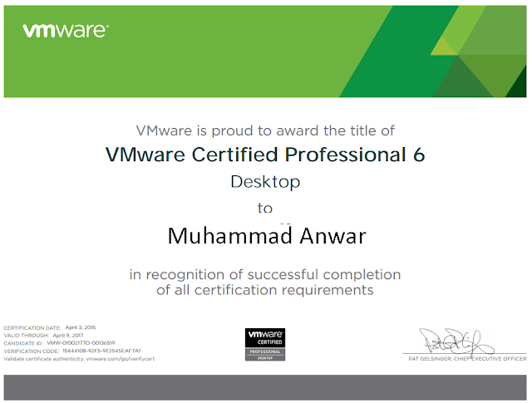Select the valid through date 'April 9, 2017'
The height and width of the screenshot is (403, 532).
68,335
